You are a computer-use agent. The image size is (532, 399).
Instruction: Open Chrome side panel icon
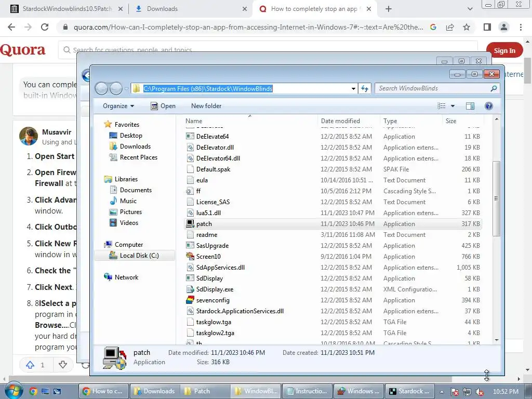(x=487, y=27)
